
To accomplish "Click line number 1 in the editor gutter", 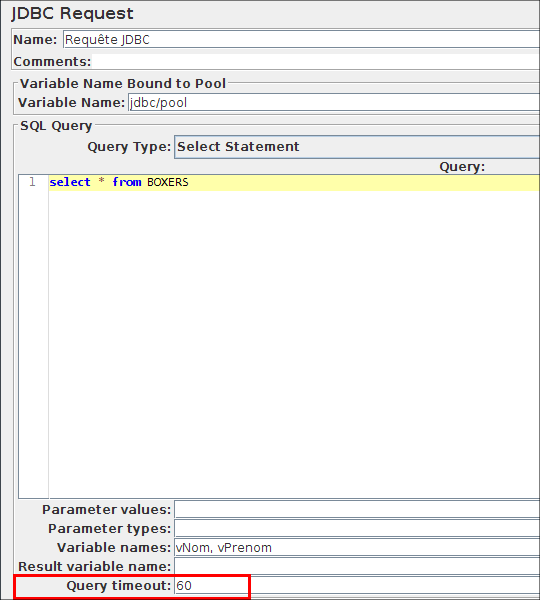I will 33,182.
